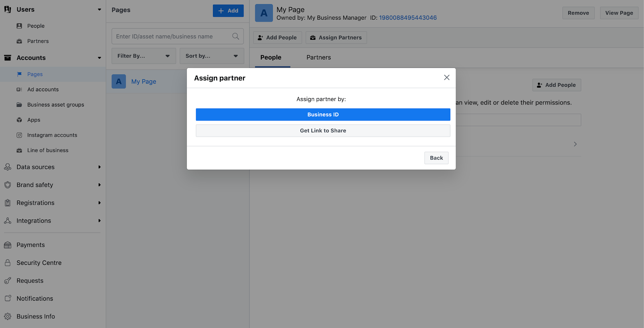The width and height of the screenshot is (644, 328).
Task: Click the blue Add page button
Action: click(228, 11)
